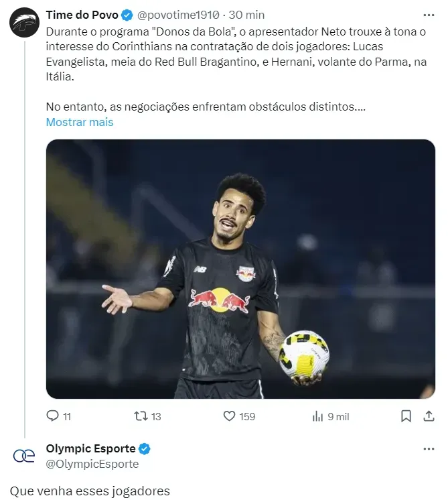This screenshot has height=500, width=448.
Task: Click the @OlympicEsporte handle
Action: tap(92, 463)
